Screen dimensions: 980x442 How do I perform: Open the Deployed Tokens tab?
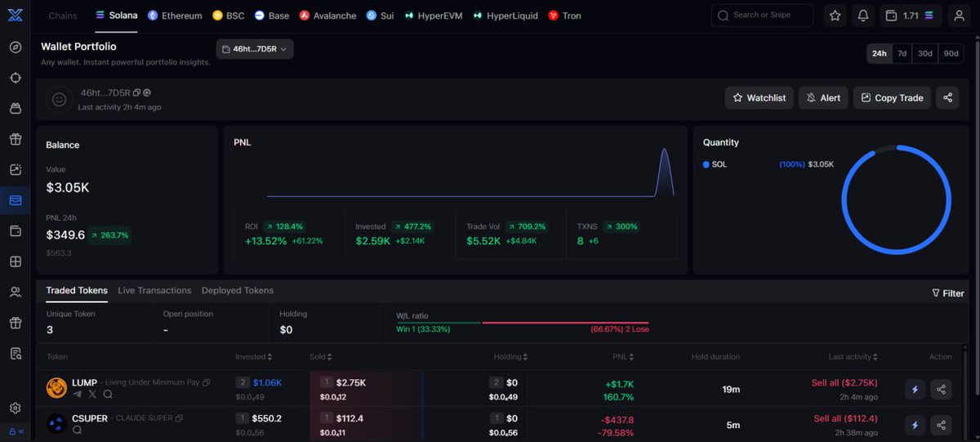(238, 291)
